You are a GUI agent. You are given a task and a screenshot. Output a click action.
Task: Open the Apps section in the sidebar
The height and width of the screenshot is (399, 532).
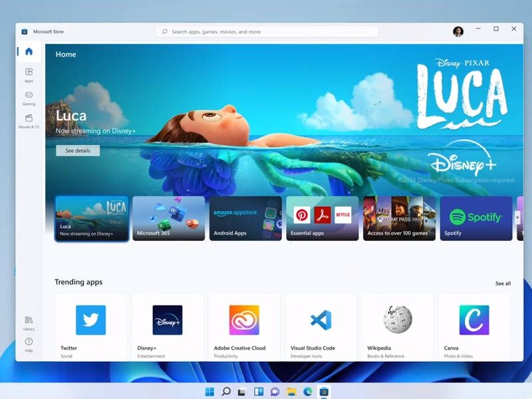29,75
